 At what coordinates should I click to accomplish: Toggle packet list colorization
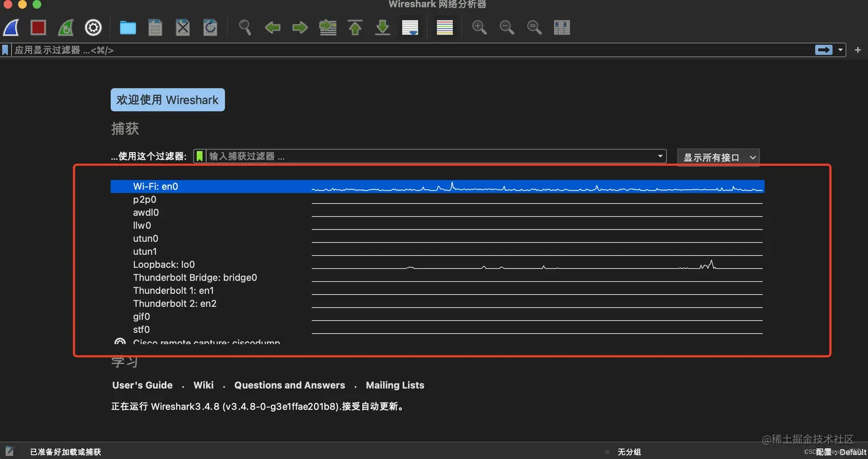[445, 28]
